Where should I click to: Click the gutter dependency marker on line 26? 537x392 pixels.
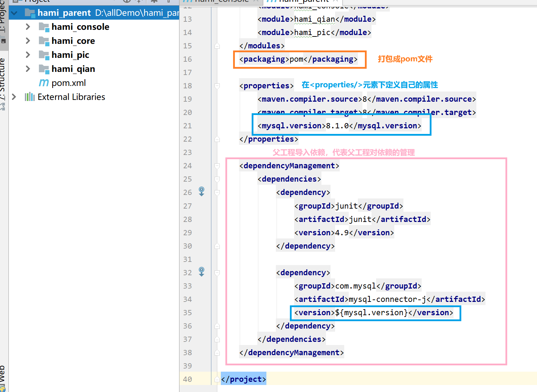click(202, 191)
